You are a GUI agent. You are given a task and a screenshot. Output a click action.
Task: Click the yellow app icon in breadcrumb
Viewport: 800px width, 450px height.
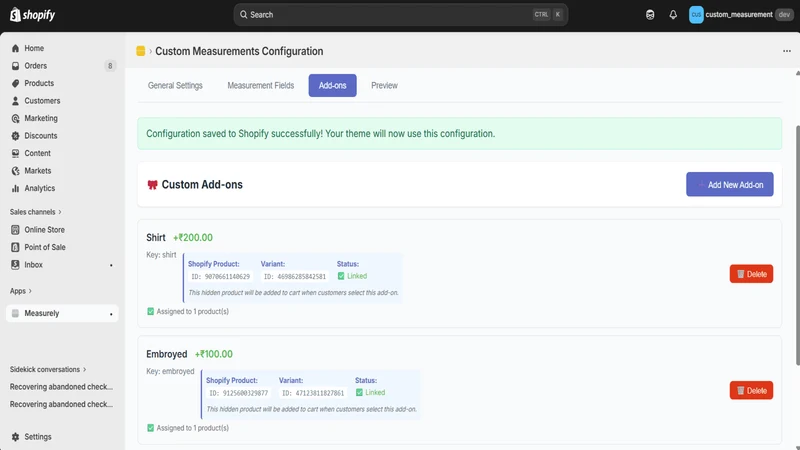point(141,51)
